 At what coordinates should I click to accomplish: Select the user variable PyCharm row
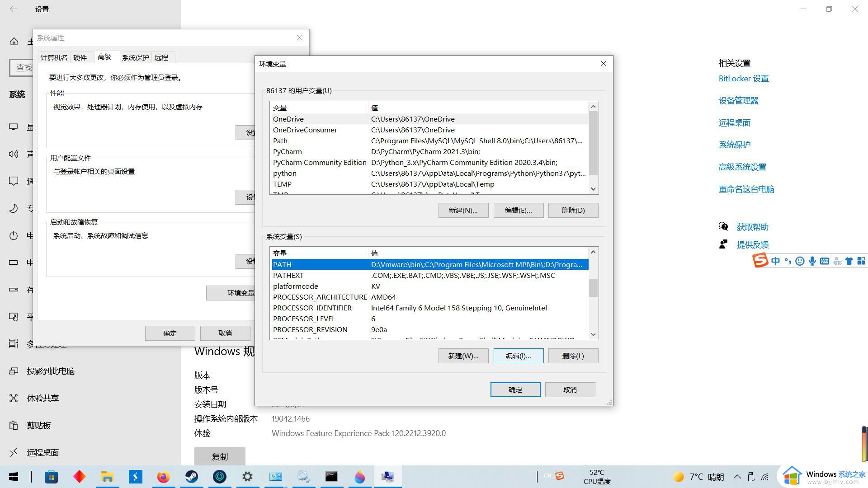pyautogui.click(x=430, y=152)
